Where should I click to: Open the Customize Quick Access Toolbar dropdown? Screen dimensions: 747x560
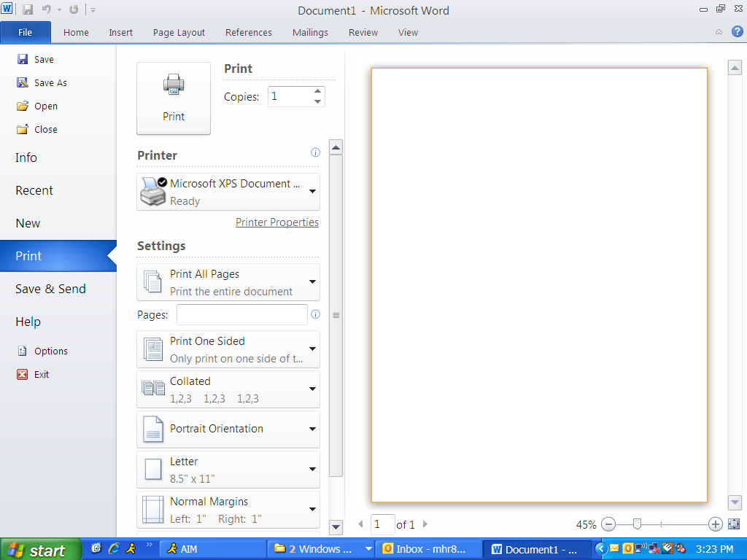tap(93, 10)
